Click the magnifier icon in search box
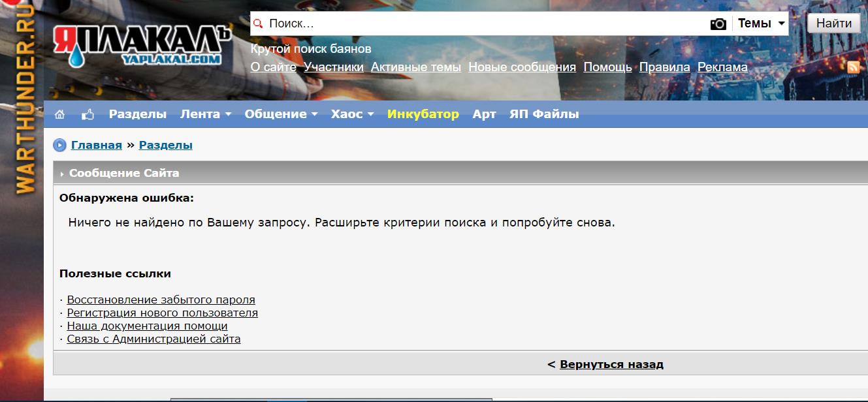The height and width of the screenshot is (402, 868). coord(259,23)
